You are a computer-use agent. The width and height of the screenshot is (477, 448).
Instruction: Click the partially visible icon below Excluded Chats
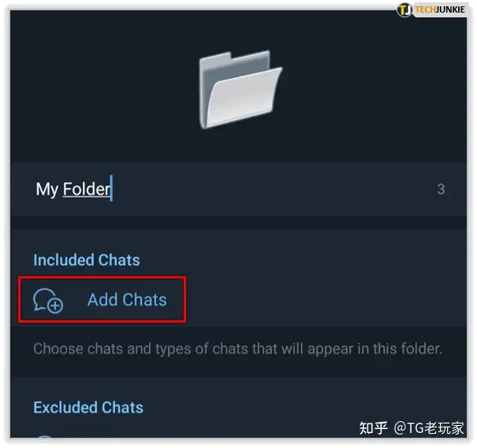click(45, 436)
